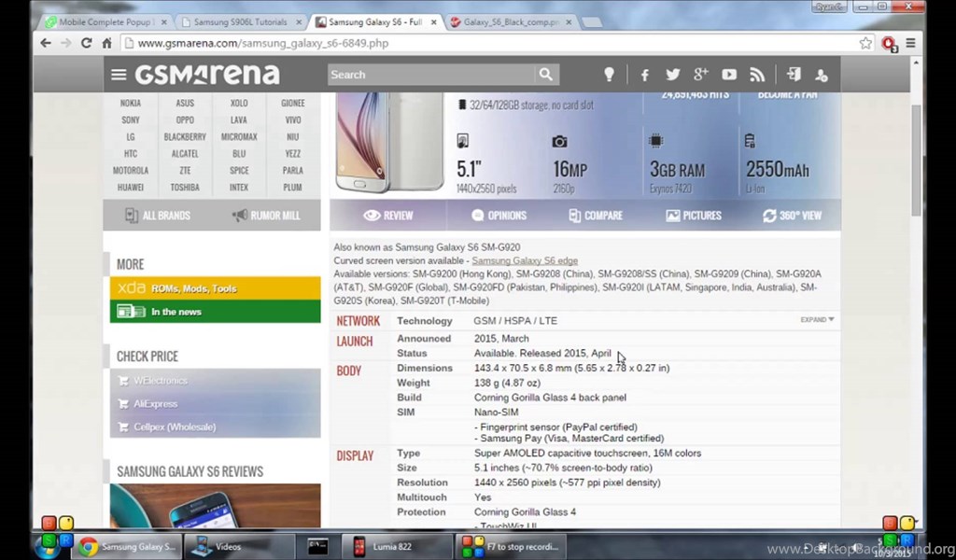Screen dimensions: 956x560
Task: Open the Review tab
Action: tap(388, 215)
